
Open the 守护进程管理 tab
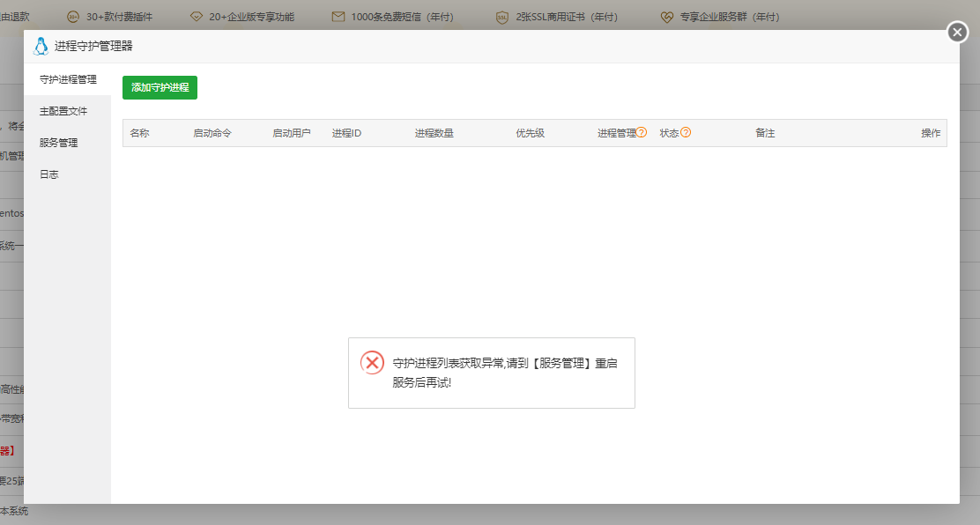point(68,79)
